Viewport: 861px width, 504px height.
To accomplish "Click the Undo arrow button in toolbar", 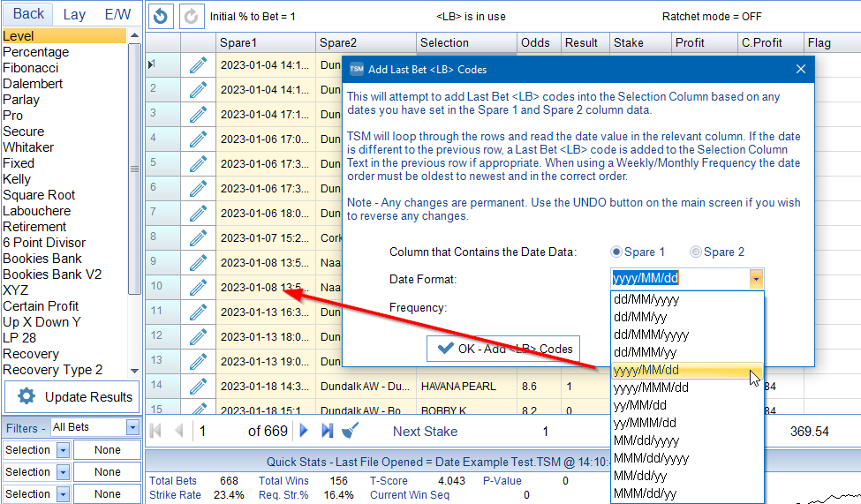I will (x=160, y=16).
